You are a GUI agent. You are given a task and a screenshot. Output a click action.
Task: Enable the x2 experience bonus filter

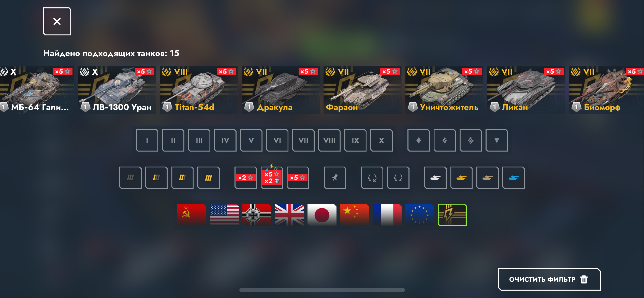(x=245, y=178)
